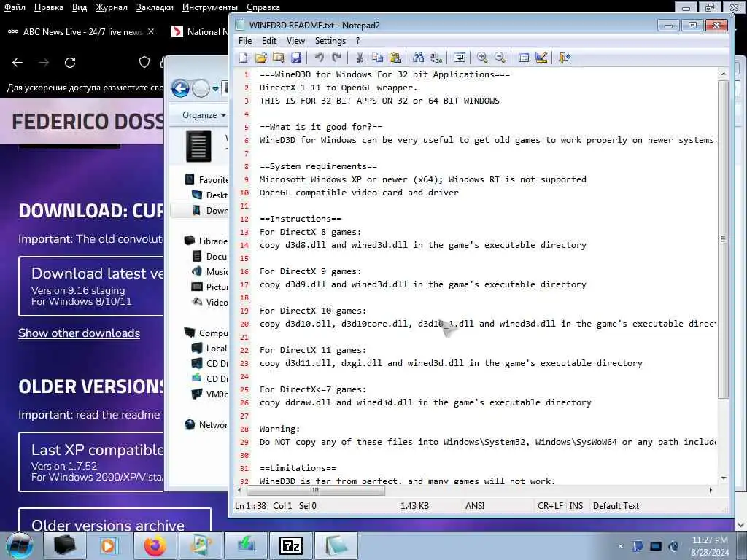Save the file with the floppy disk icon

pyautogui.click(x=296, y=58)
